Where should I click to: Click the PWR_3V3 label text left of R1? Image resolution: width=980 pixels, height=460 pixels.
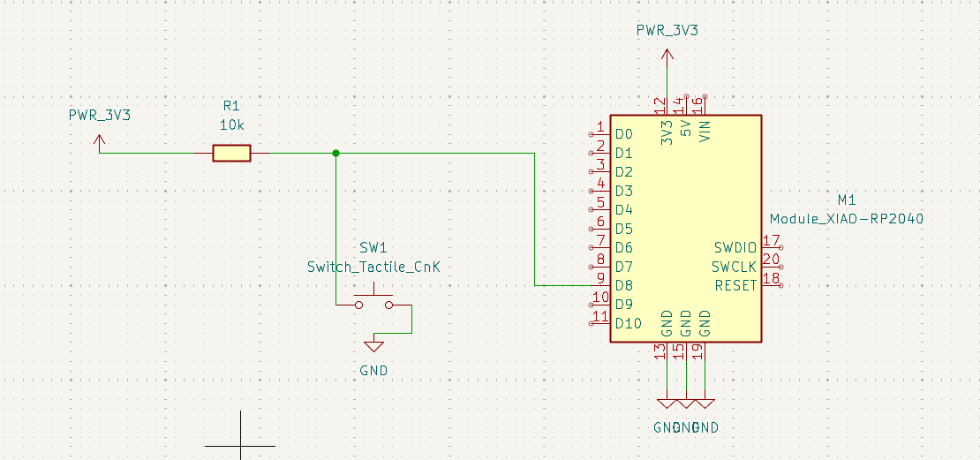click(x=100, y=116)
